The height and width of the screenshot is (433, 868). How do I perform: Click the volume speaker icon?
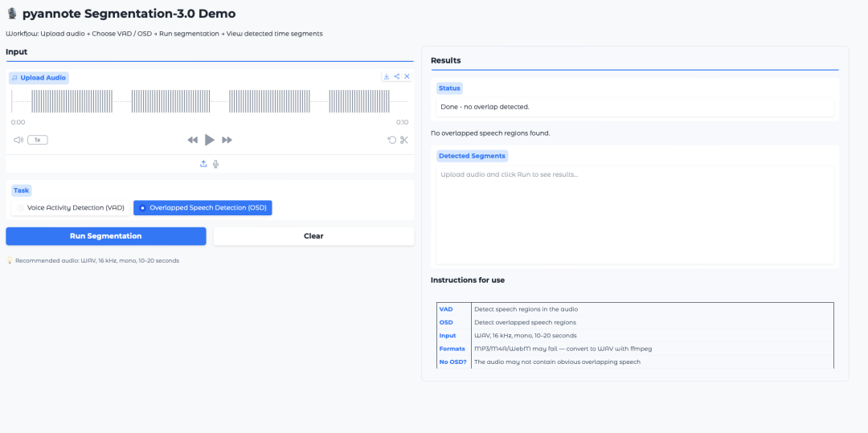[x=18, y=140]
